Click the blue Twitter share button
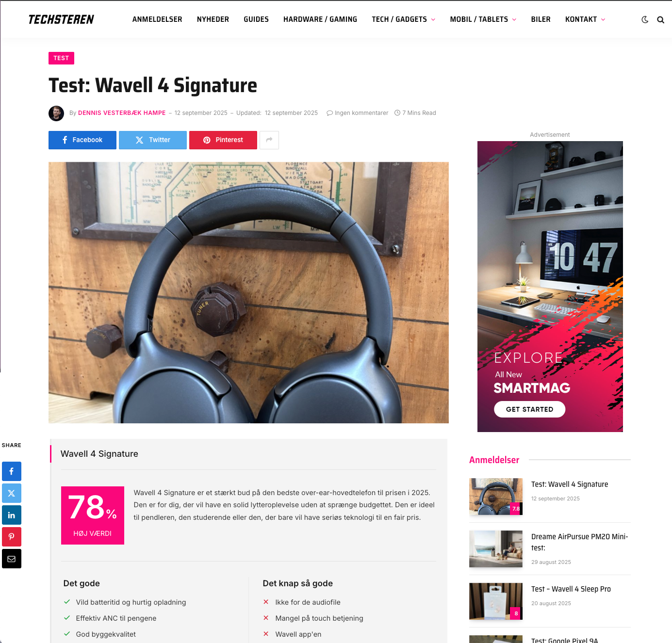The width and height of the screenshot is (672, 643). pos(153,140)
